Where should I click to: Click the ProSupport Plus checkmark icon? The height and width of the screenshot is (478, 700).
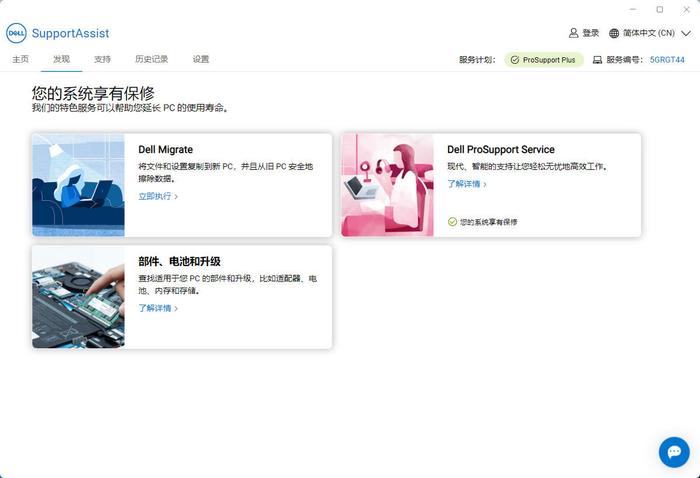click(x=515, y=60)
